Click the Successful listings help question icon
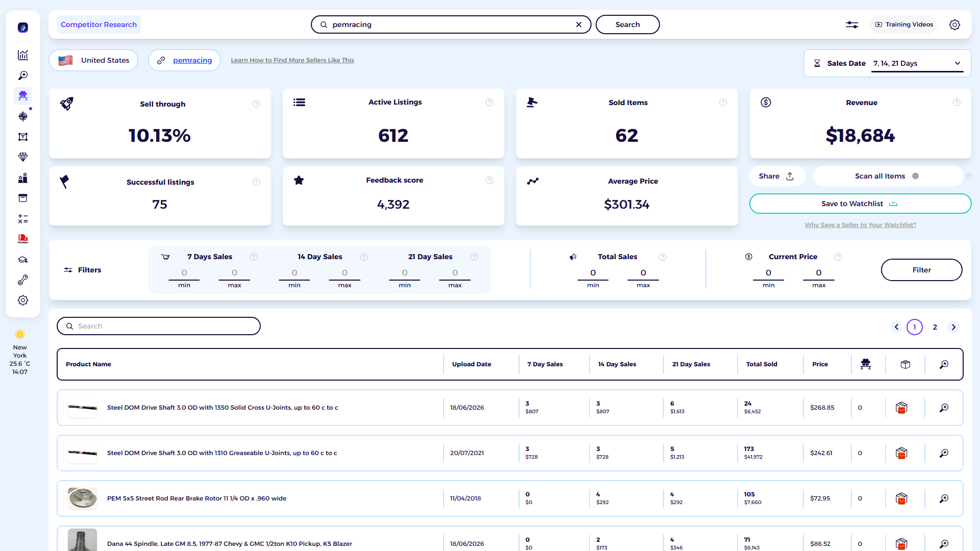Image resolution: width=980 pixels, height=551 pixels. coord(256,182)
